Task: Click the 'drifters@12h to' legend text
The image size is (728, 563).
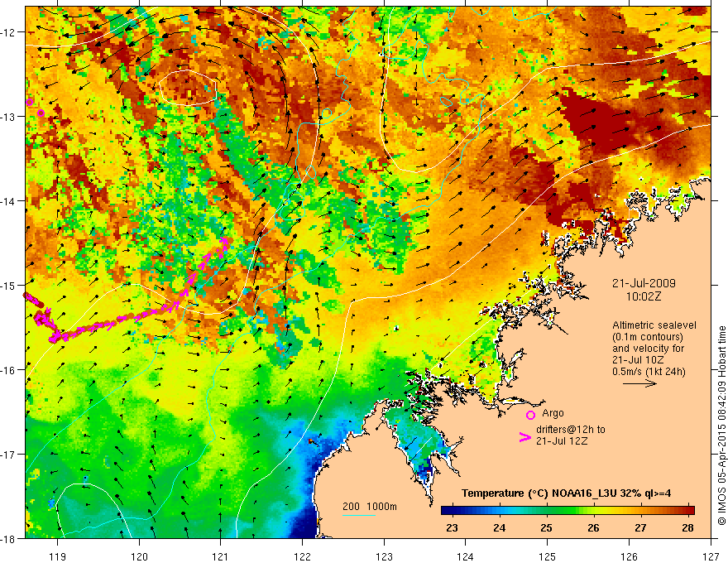Action: pos(571,430)
